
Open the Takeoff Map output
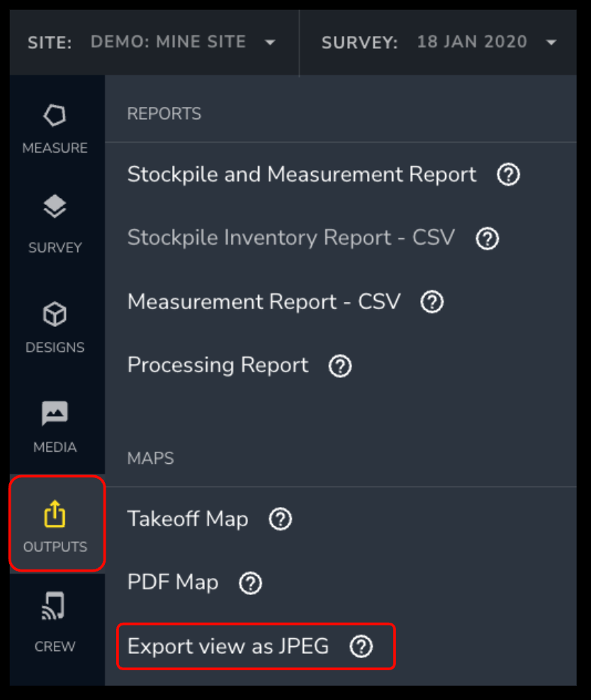click(188, 519)
